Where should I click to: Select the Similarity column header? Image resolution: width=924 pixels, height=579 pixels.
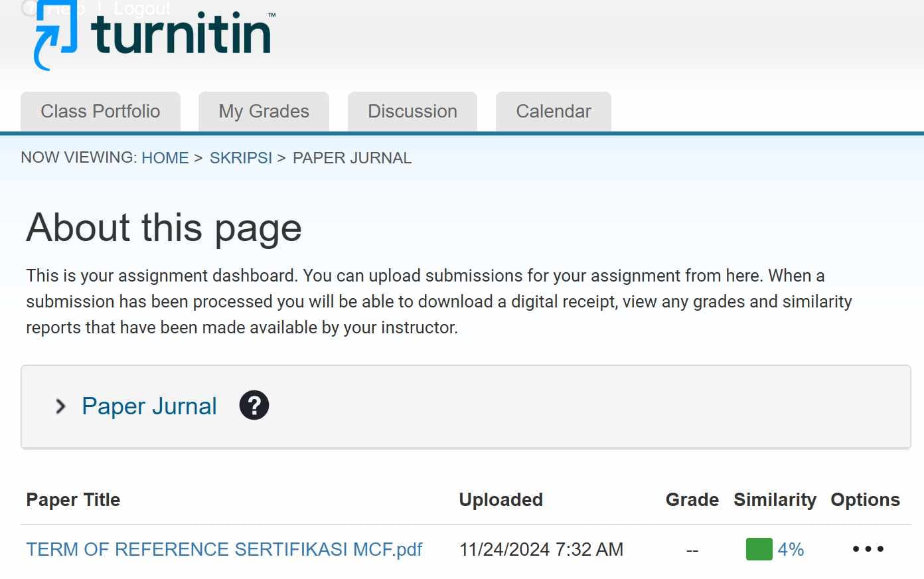(x=775, y=500)
